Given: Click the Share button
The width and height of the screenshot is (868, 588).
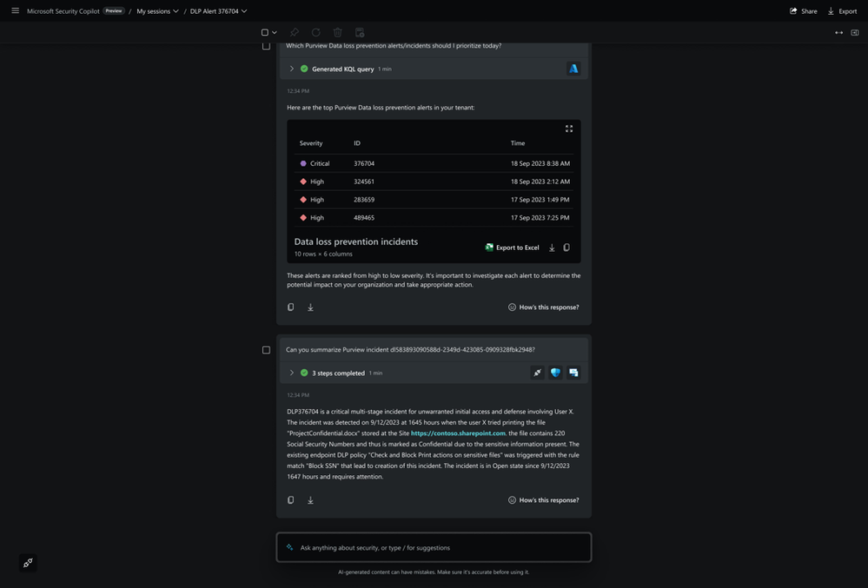Looking at the screenshot, I should pos(803,11).
